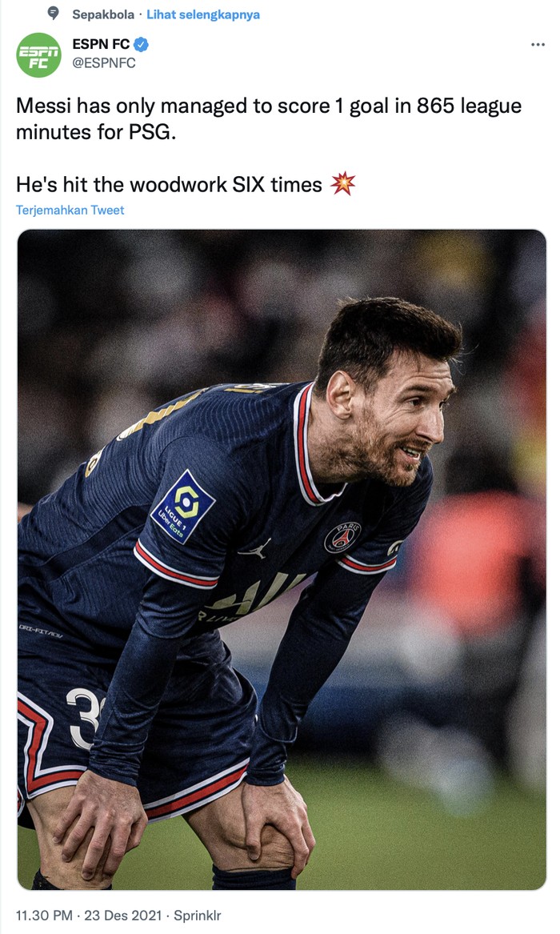Image resolution: width=560 pixels, height=934 pixels.
Task: Open the ESPN FC display name
Action: pyautogui.click(x=101, y=45)
